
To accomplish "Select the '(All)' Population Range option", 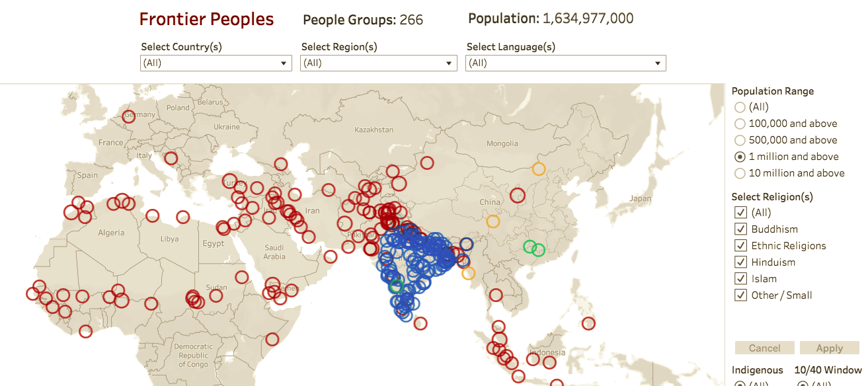I will pos(740,106).
